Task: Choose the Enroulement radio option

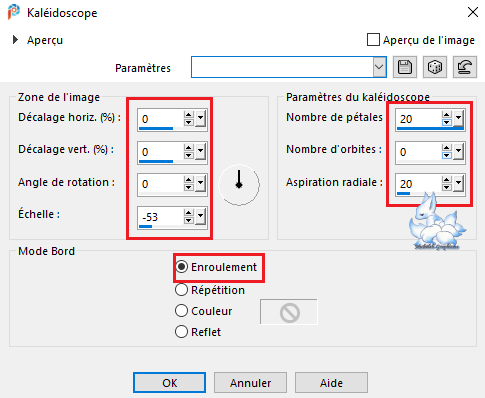Action: 181,267
